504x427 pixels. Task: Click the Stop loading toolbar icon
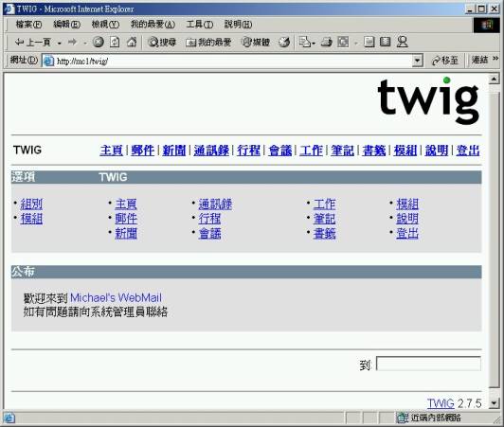[98, 42]
